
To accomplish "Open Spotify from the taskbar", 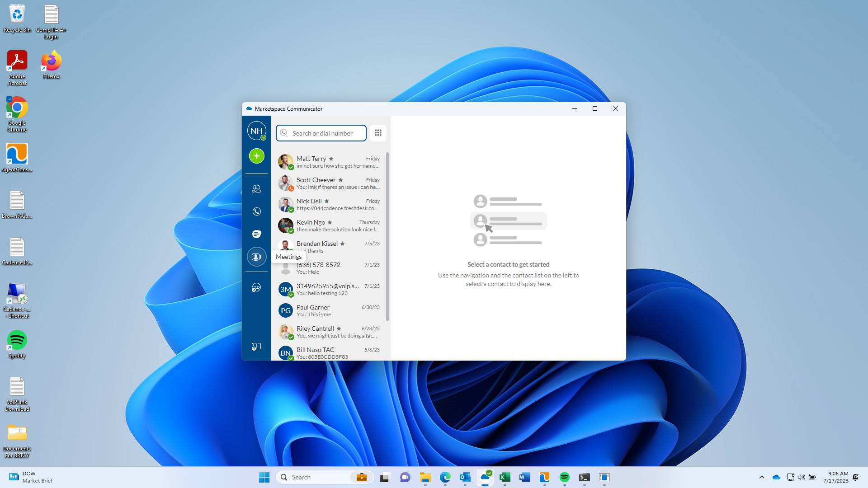I will click(x=564, y=477).
